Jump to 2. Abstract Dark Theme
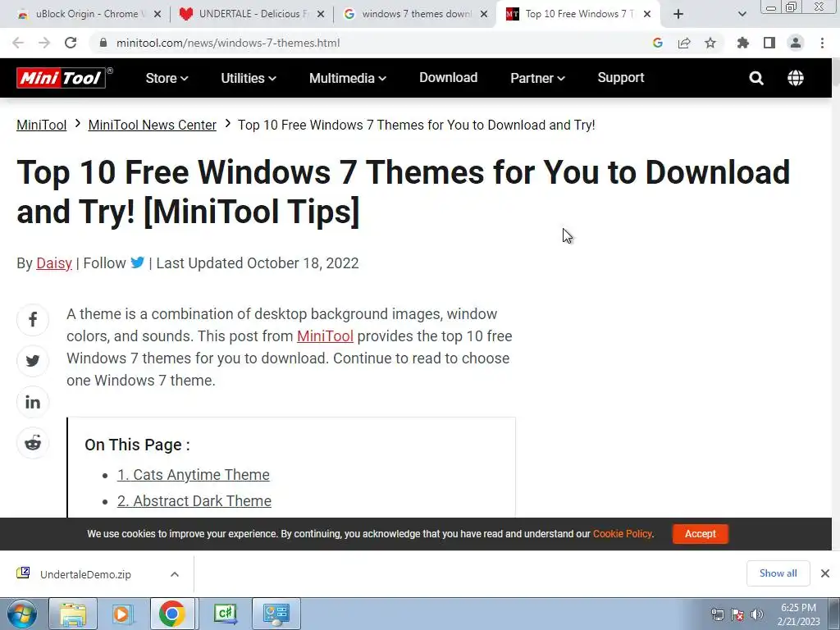The height and width of the screenshot is (630, 840). coord(194,501)
